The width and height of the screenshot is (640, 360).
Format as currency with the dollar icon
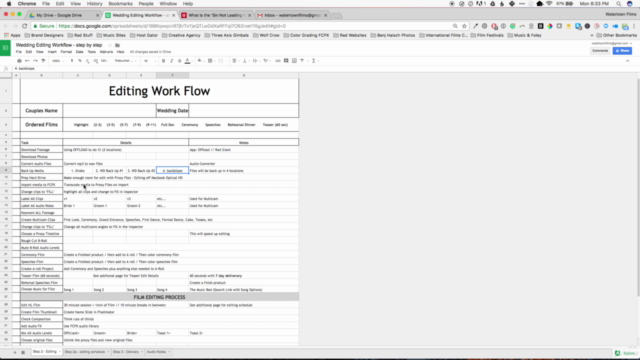pyautogui.click(x=72, y=61)
